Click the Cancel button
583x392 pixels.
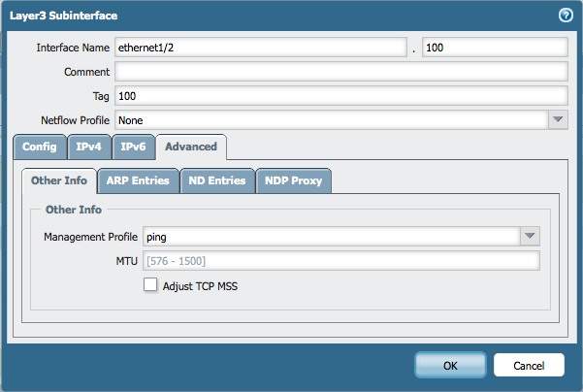click(x=529, y=366)
